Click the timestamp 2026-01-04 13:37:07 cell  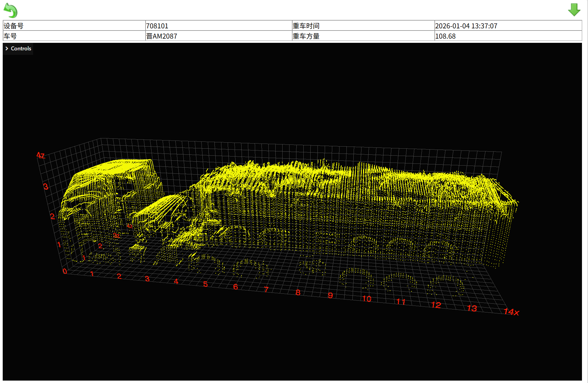click(466, 26)
